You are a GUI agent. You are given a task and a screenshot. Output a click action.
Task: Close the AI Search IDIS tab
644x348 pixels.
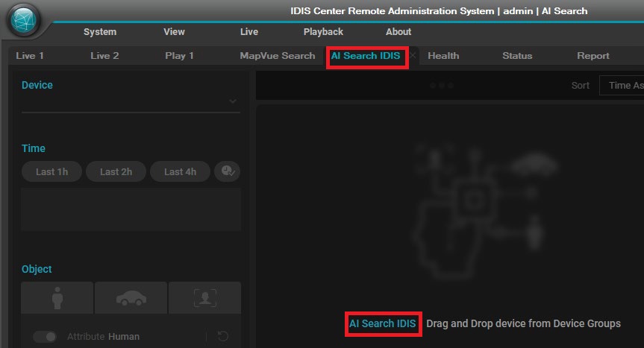click(x=413, y=56)
